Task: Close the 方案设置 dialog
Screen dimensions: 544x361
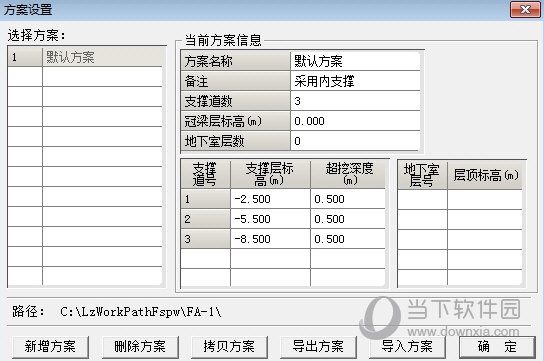Action: click(x=525, y=9)
